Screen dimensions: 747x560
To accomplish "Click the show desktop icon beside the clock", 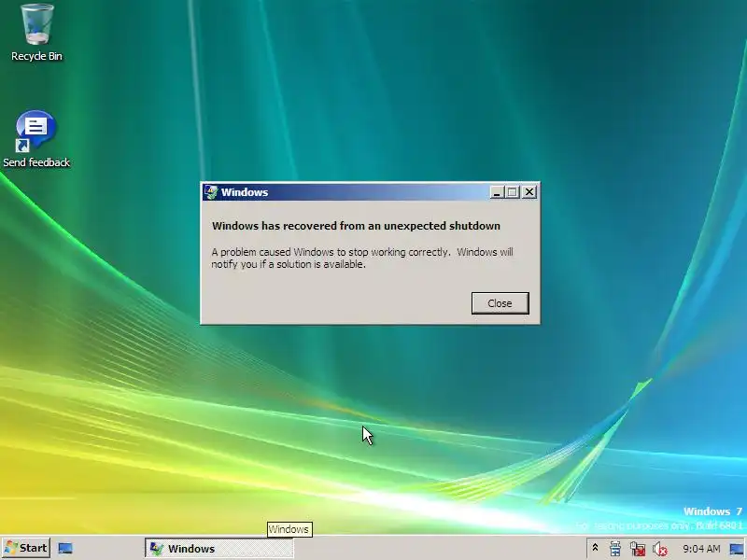I will 737,549.
